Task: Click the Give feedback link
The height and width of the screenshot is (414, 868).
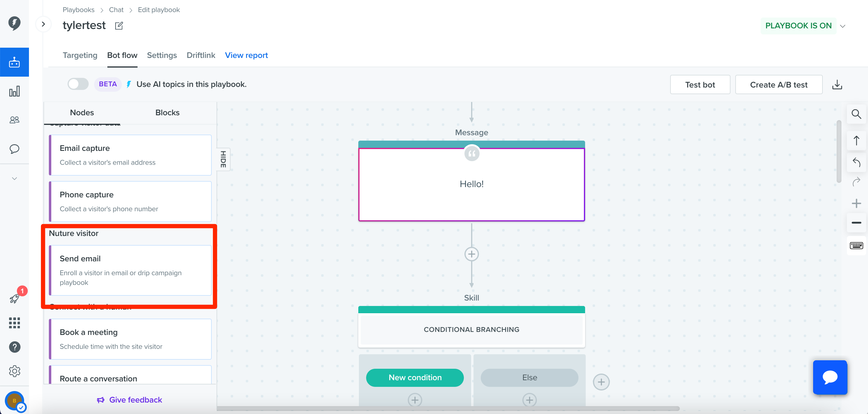Action: pos(129,400)
